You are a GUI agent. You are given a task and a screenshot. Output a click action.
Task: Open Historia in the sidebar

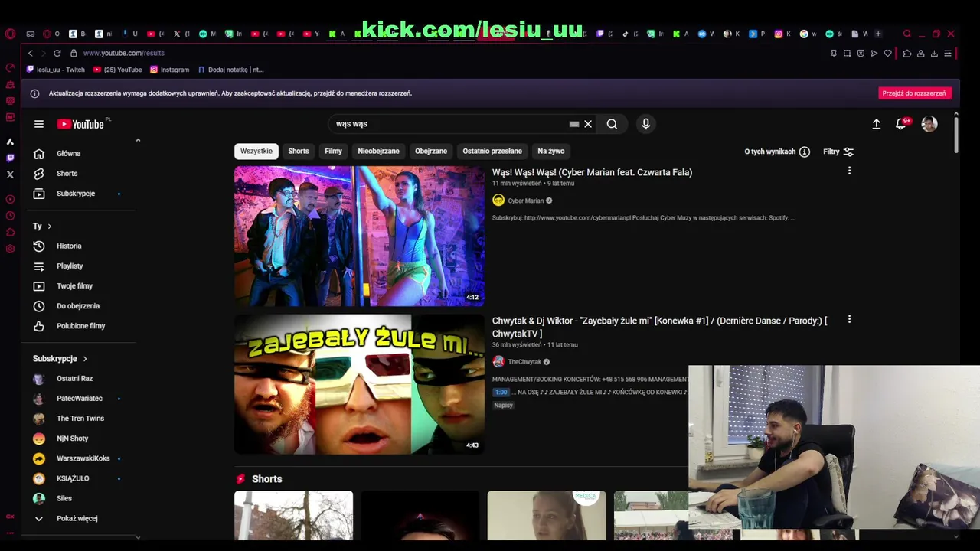coord(80,246)
